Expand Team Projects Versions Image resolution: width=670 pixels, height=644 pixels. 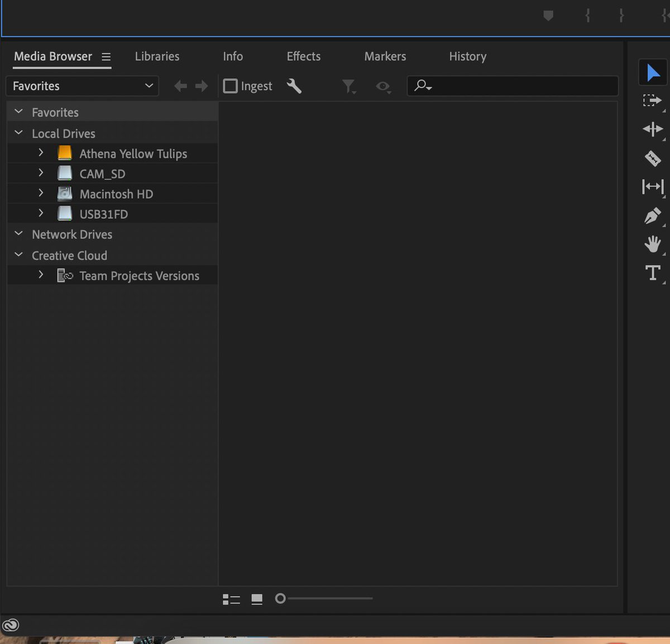pyautogui.click(x=41, y=275)
